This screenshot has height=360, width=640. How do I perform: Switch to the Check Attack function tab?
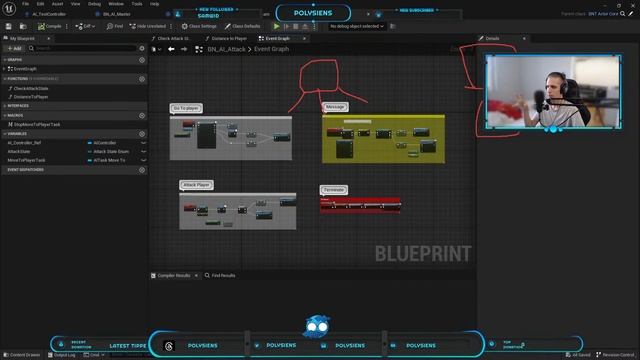coord(174,38)
